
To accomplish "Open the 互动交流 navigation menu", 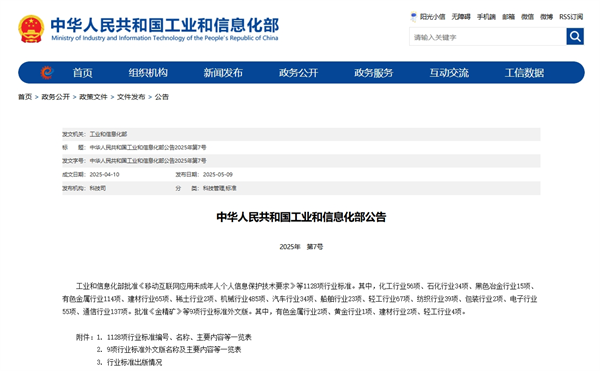I will pos(449,73).
